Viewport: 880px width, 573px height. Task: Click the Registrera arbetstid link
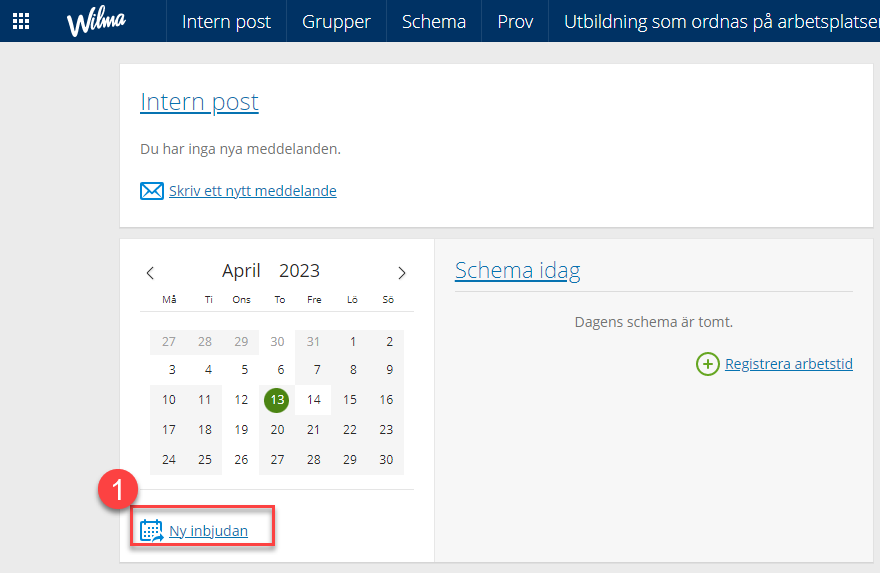[789, 364]
